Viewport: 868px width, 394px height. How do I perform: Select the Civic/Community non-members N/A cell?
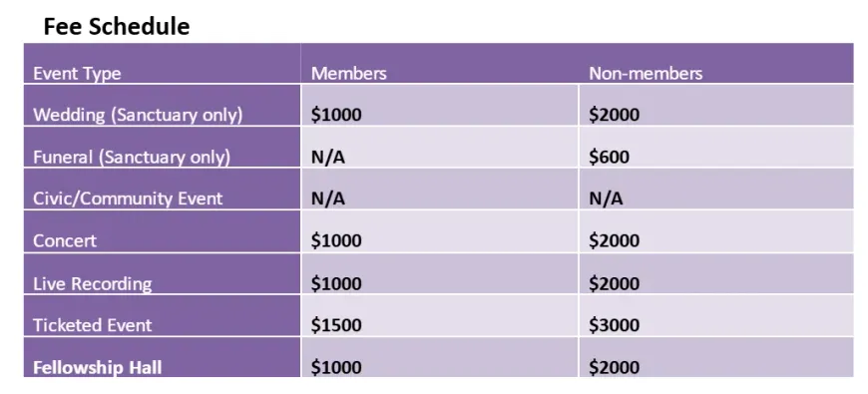(716, 189)
